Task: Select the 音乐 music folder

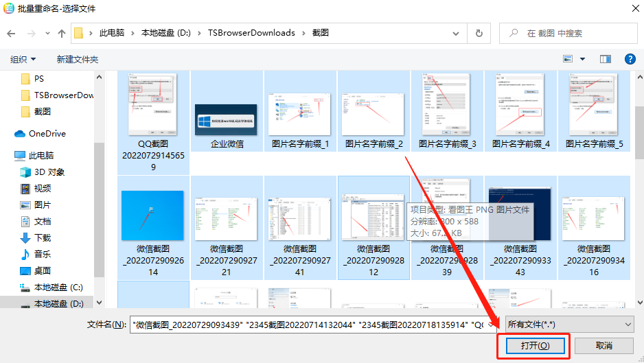Action: [43, 254]
